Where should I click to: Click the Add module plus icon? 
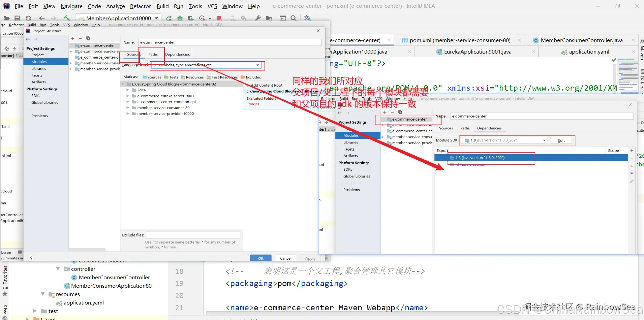point(72,38)
